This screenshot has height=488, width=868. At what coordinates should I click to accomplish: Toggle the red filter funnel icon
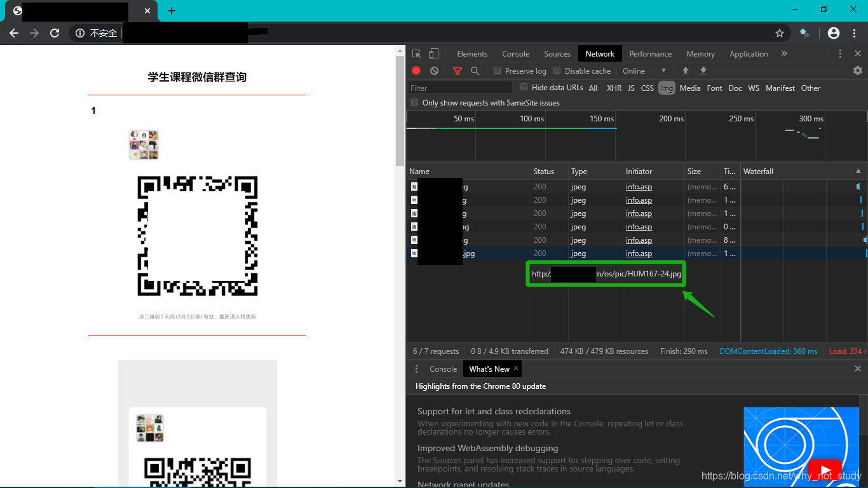pos(458,71)
